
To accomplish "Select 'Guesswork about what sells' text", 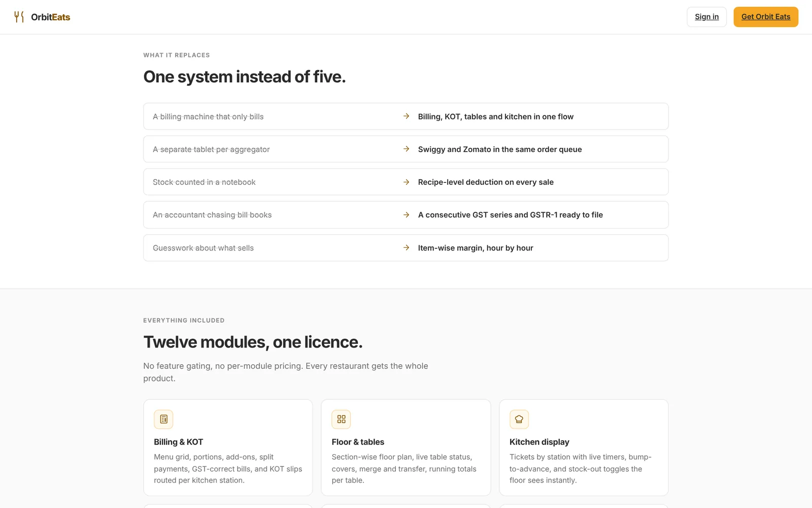I will (203, 248).
